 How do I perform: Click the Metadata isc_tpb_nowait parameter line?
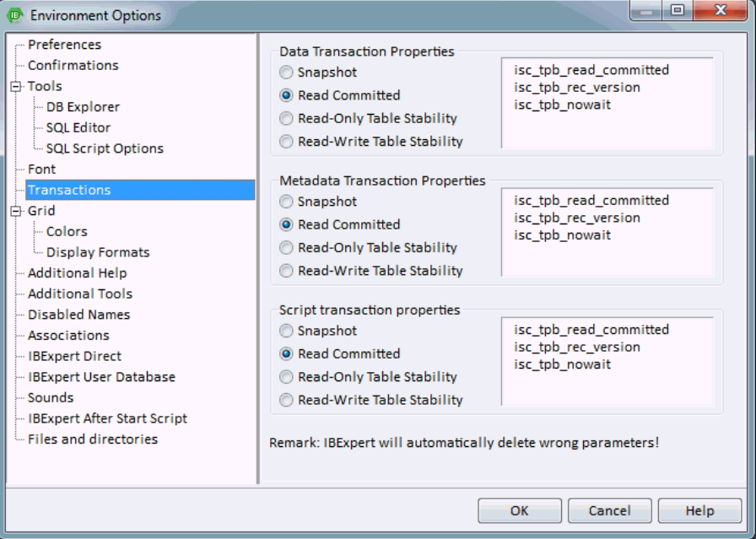pyautogui.click(x=562, y=235)
